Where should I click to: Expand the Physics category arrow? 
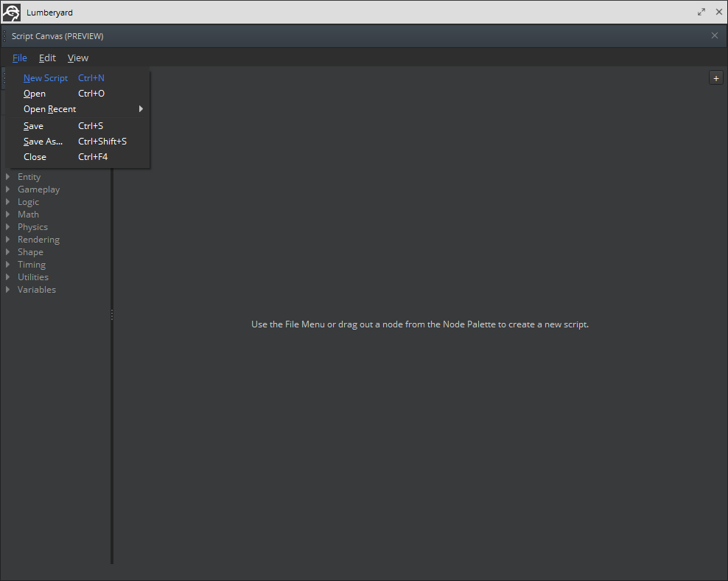tap(7, 226)
